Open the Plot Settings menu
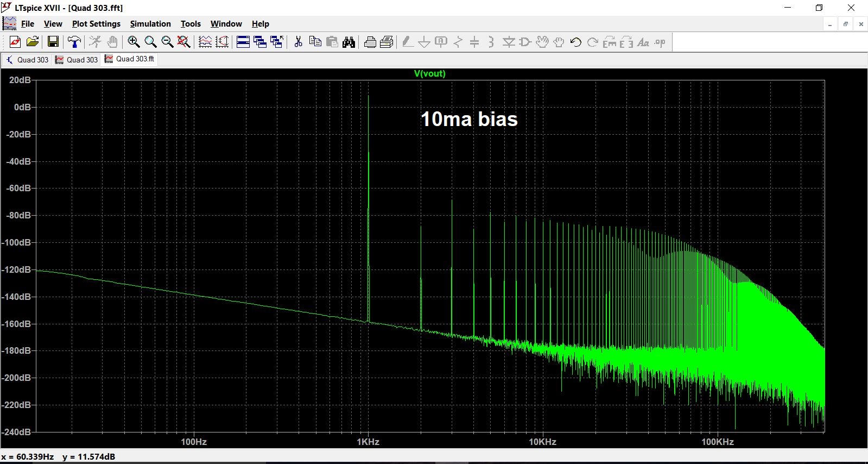The height and width of the screenshot is (464, 868). click(96, 24)
